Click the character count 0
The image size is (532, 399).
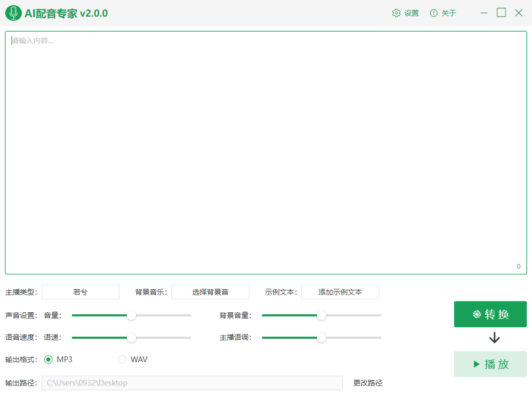tap(518, 267)
